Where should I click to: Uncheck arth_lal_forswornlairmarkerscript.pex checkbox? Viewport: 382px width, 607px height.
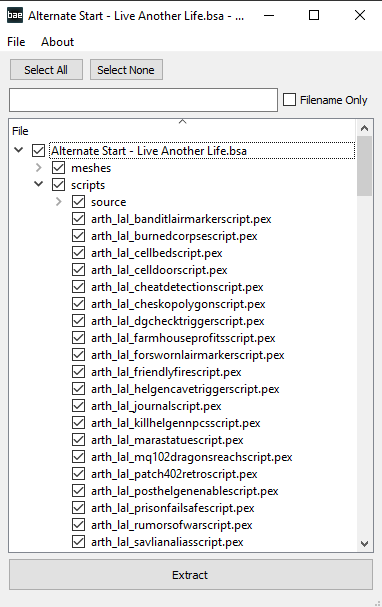pos(79,355)
